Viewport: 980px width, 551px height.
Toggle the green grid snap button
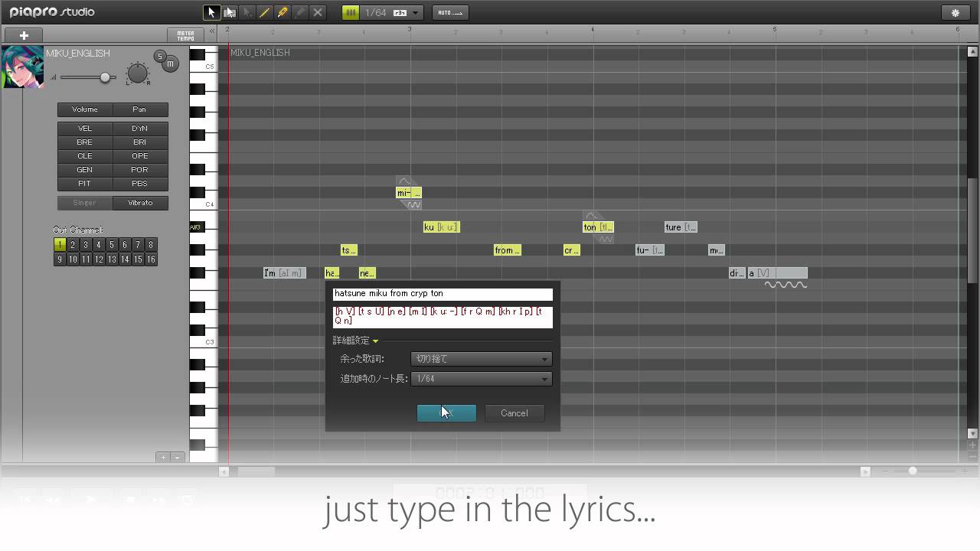click(351, 12)
